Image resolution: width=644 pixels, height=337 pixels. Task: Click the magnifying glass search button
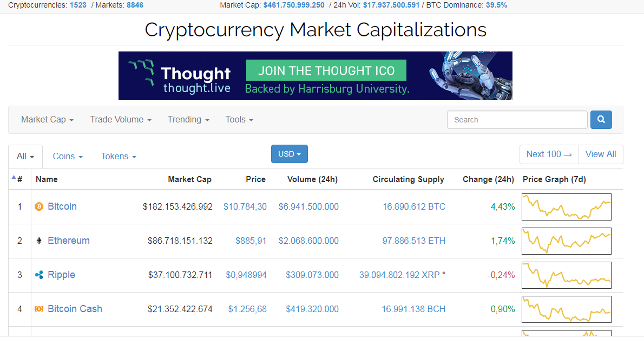pyautogui.click(x=601, y=120)
